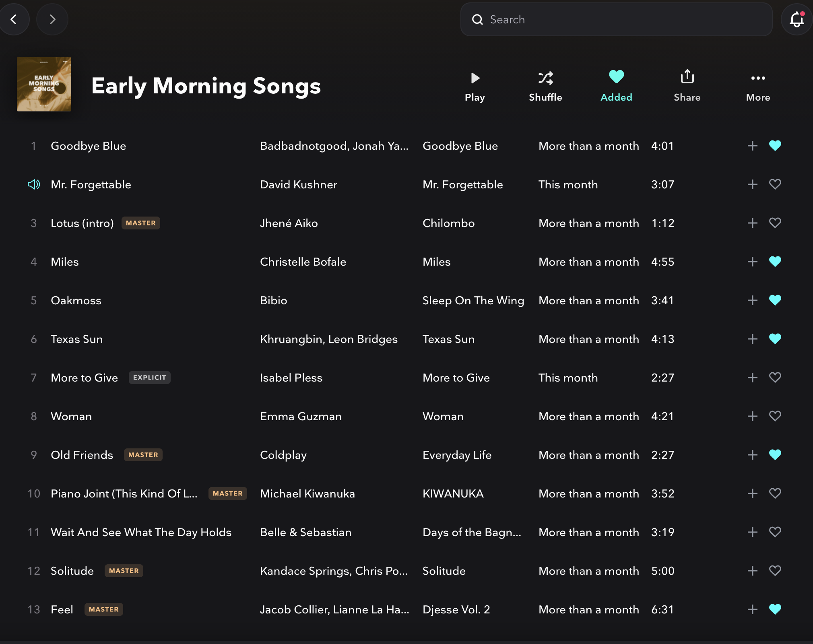Add Piano Joint to a playlist
The height and width of the screenshot is (644, 813).
click(752, 493)
